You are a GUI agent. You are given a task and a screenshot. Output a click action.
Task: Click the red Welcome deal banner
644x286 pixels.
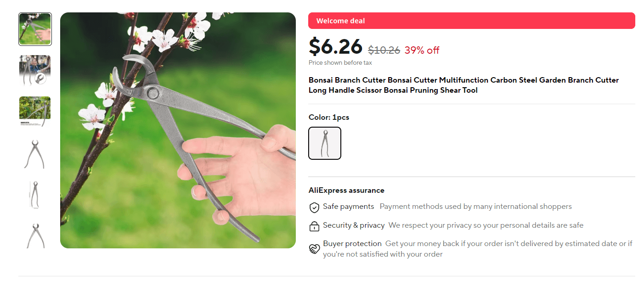[x=471, y=21]
